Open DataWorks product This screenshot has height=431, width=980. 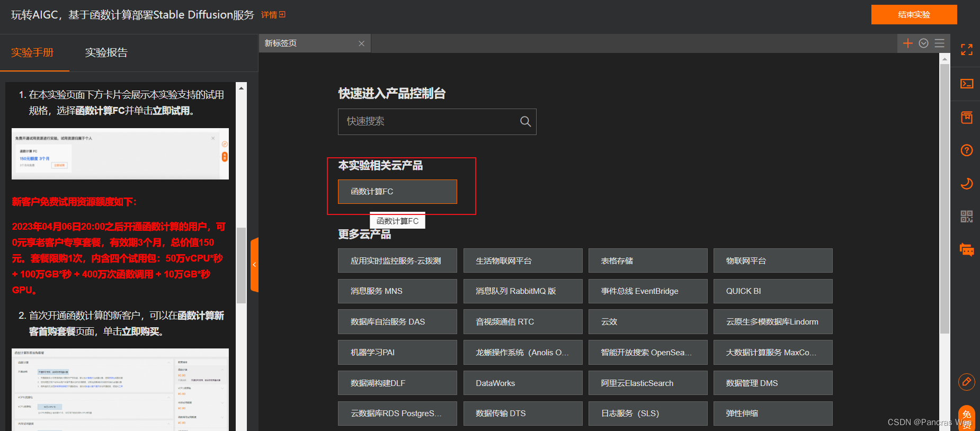point(523,383)
